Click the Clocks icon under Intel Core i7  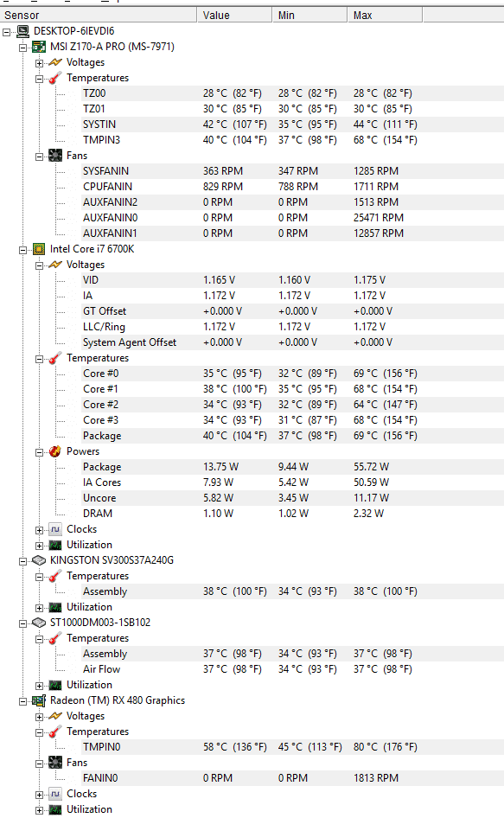point(55,529)
